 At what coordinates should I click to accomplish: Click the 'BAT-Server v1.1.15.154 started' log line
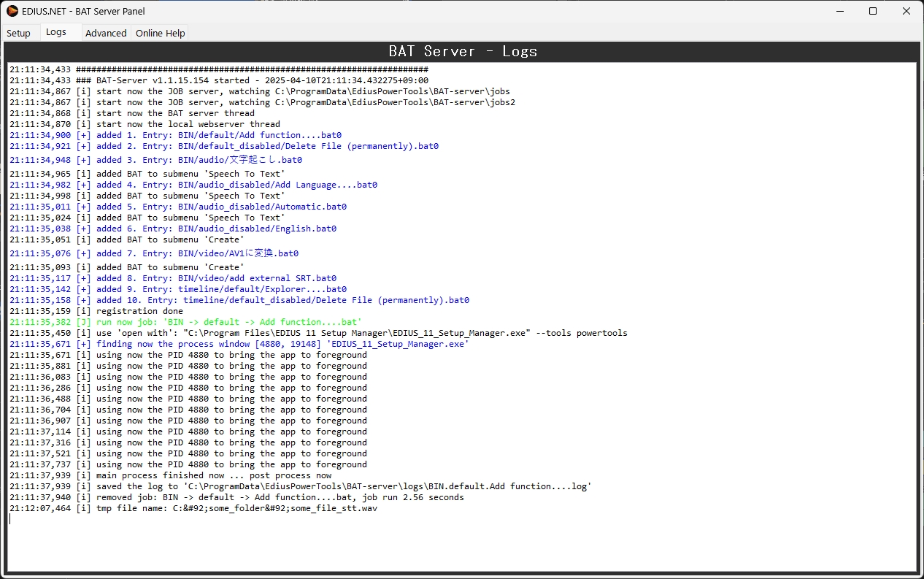coord(219,80)
